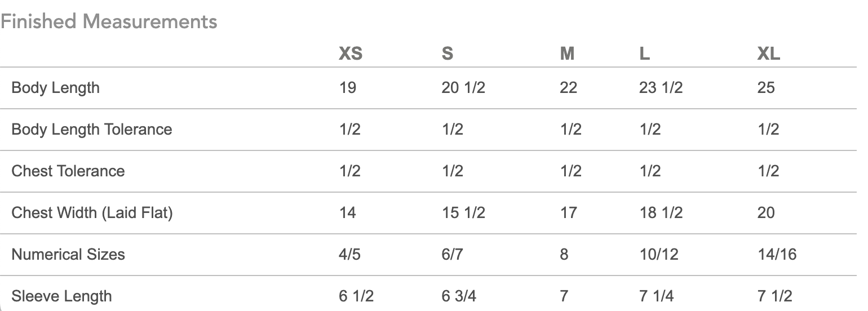The width and height of the screenshot is (868, 311).
Task: Click the Numerical Sizes row label
Action: pos(68,255)
